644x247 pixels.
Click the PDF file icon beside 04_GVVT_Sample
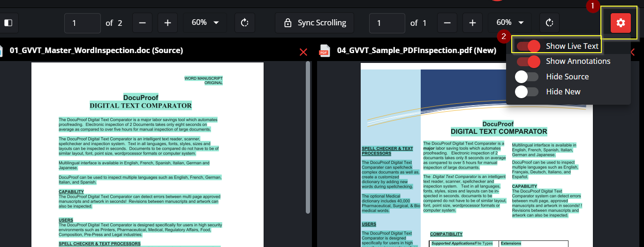coord(324,51)
